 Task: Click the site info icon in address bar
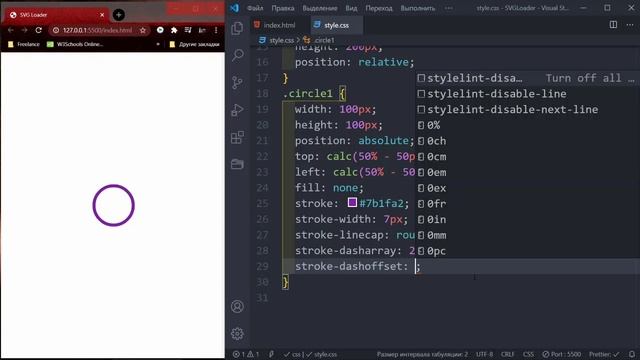pos(56,30)
